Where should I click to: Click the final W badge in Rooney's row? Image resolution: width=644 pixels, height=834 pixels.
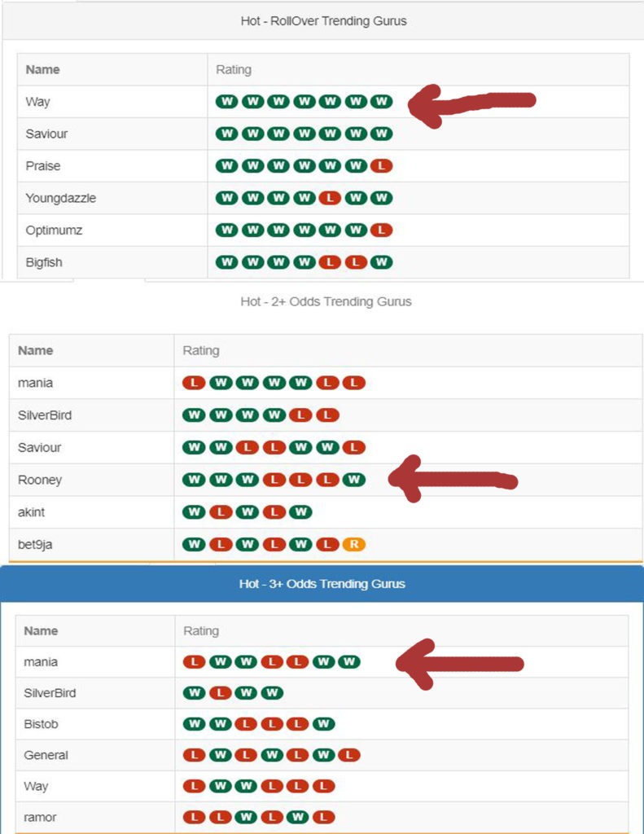353,480
